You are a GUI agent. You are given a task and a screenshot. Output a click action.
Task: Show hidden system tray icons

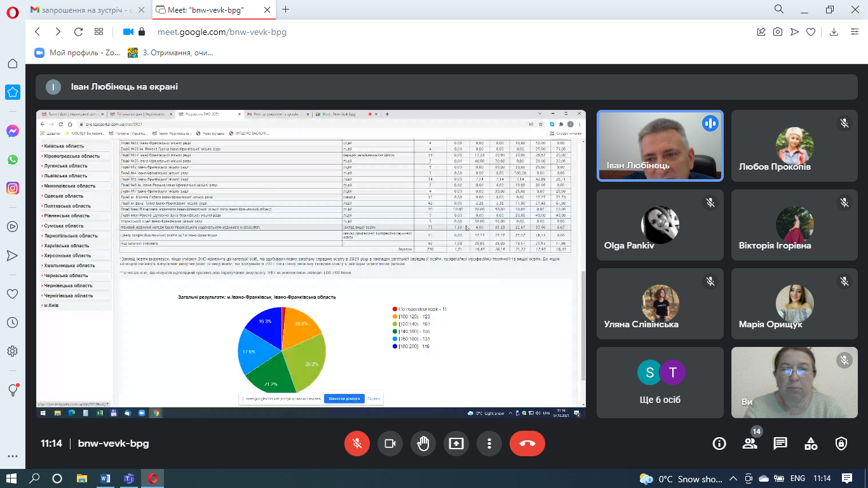[x=733, y=478]
